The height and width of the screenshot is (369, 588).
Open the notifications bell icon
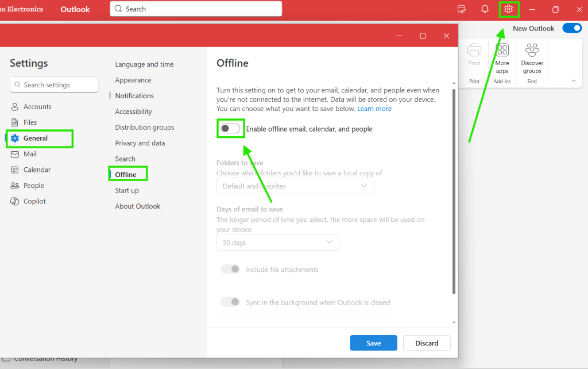coord(485,9)
